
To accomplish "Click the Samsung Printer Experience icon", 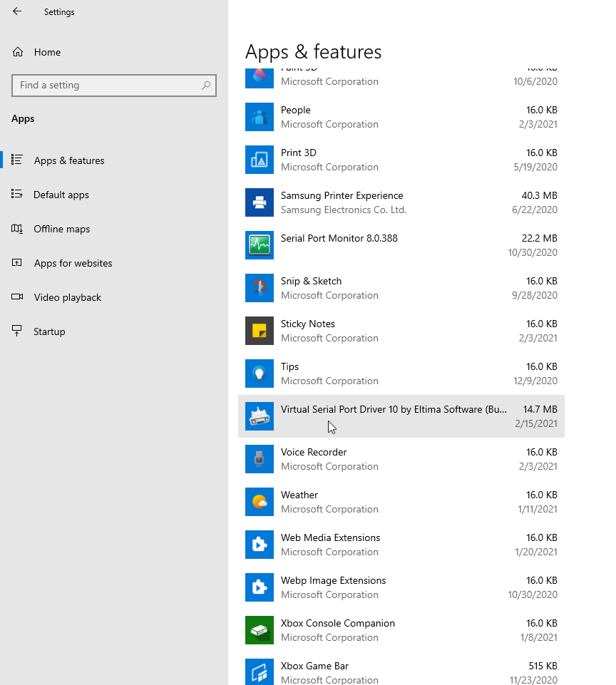I will point(260,202).
